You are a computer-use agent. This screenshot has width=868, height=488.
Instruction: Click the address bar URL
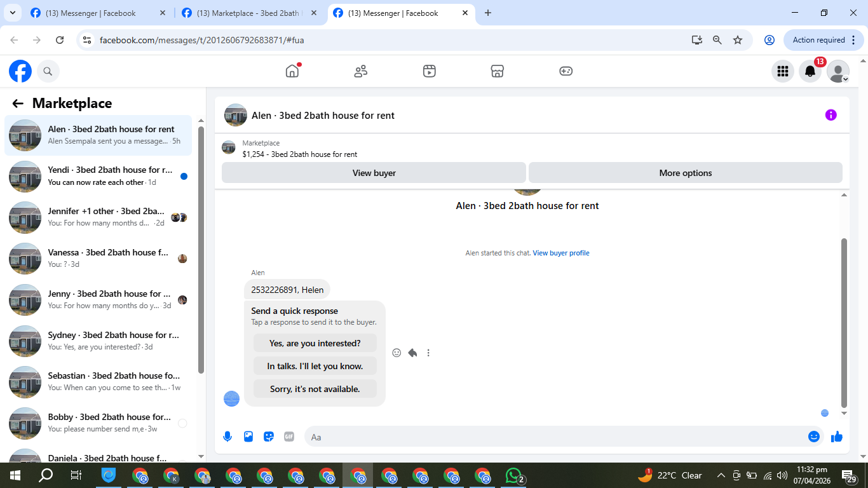coord(202,40)
